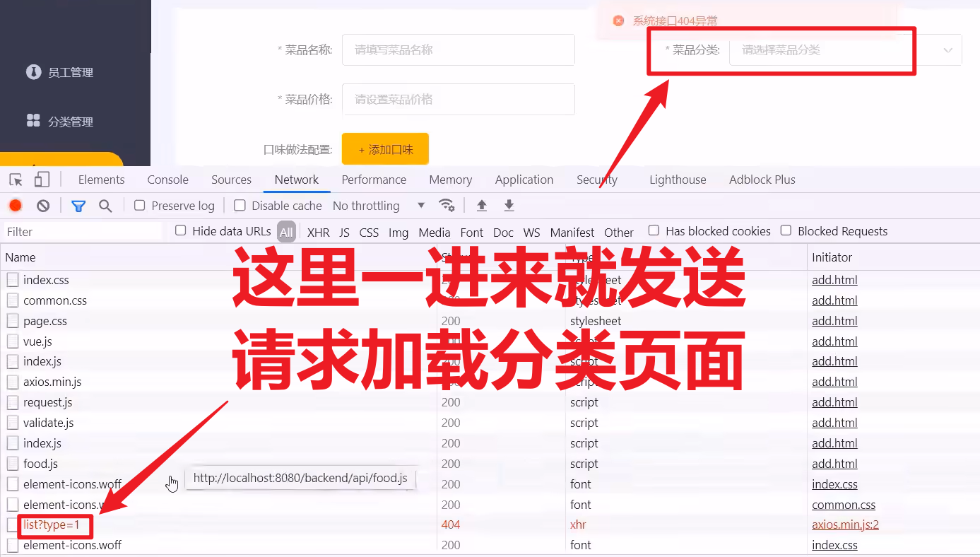980x557 pixels.
Task: Switch to the Elements tab
Action: point(101,180)
